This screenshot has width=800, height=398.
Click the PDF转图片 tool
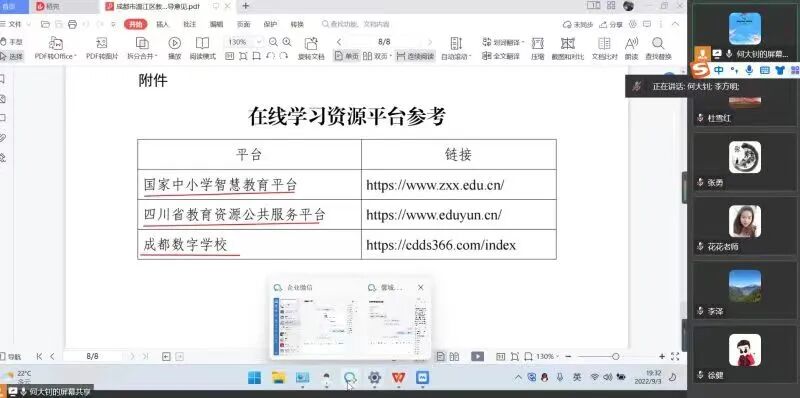102,48
